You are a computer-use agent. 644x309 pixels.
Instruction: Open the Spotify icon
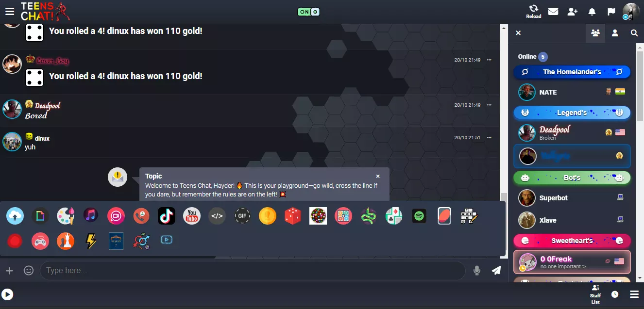tap(419, 216)
